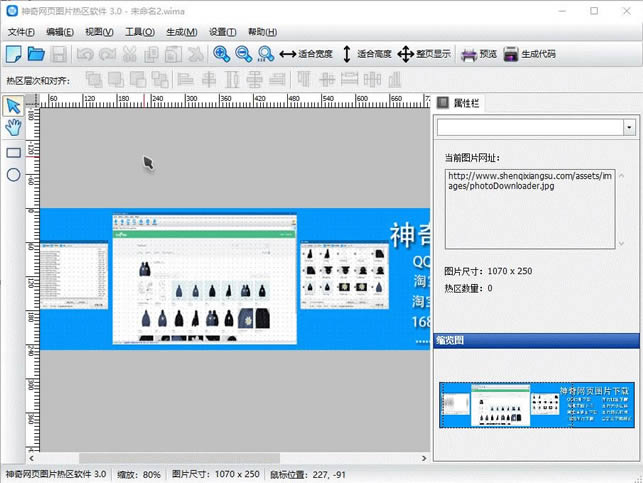The width and height of the screenshot is (643, 483).
Task: Select the rectangle hotspot tool
Action: (14, 153)
